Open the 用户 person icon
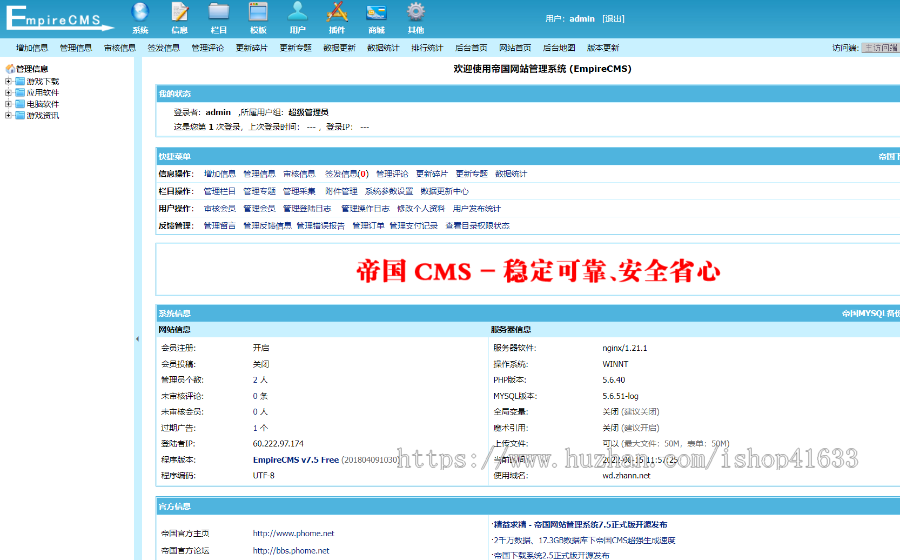The image size is (900, 560). click(297, 12)
